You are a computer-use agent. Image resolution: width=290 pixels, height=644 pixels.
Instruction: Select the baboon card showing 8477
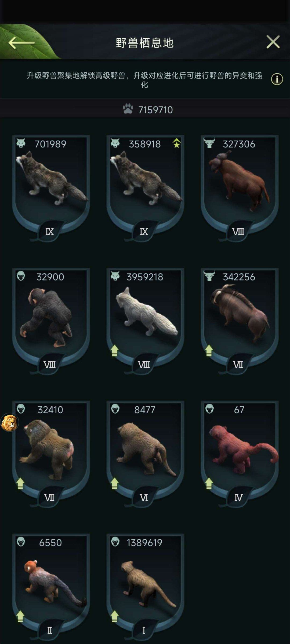[145, 454]
